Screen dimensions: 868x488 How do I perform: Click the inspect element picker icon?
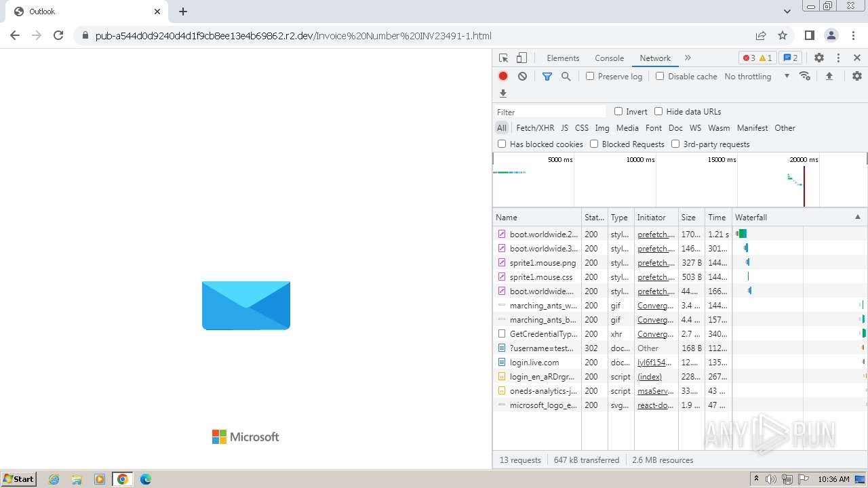[x=503, y=58]
